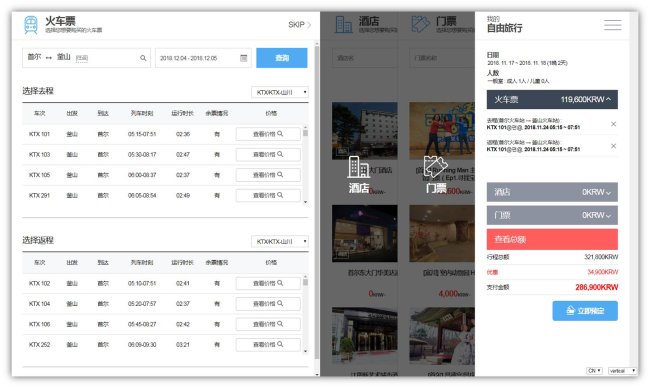The height and width of the screenshot is (388, 650).
Task: Click the outbound train list scrollbar
Action: point(306,165)
